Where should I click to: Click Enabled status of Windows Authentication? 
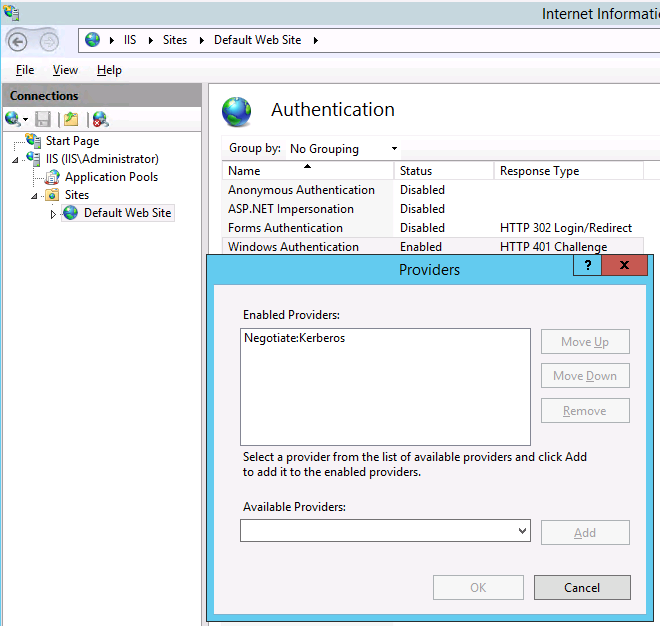[420, 247]
